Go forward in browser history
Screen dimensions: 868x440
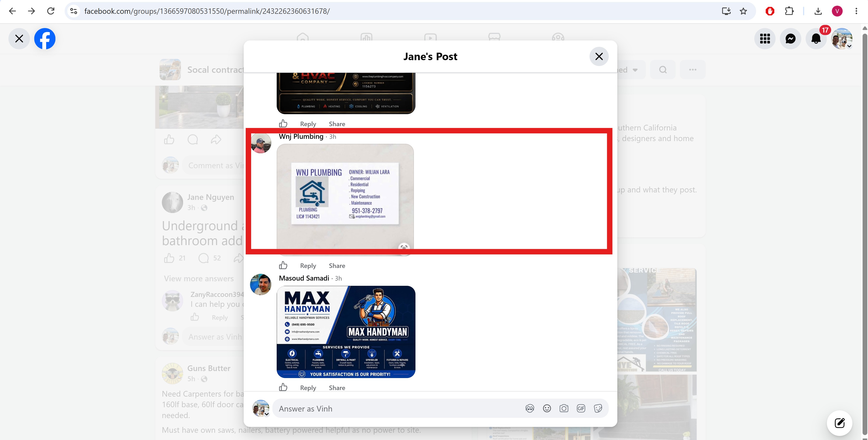click(31, 11)
